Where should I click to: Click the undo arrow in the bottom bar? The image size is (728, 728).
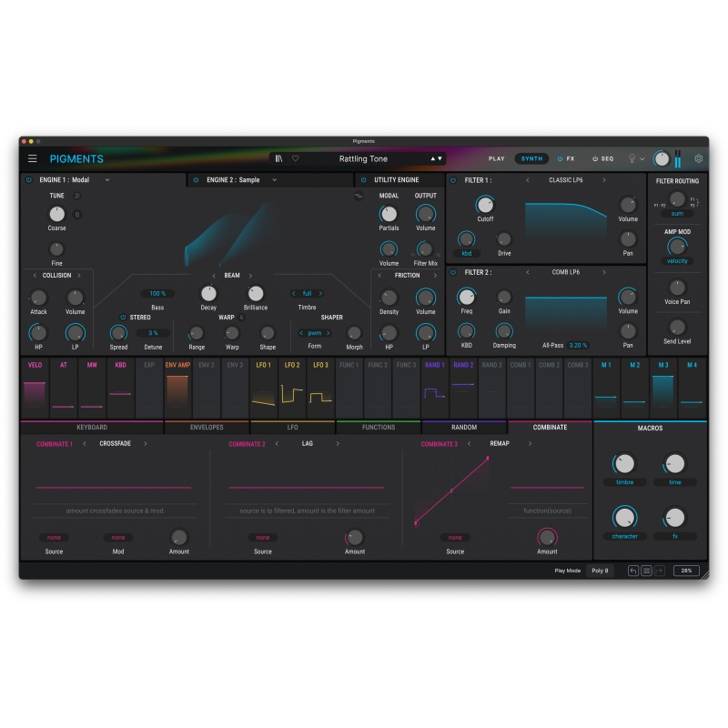633,570
